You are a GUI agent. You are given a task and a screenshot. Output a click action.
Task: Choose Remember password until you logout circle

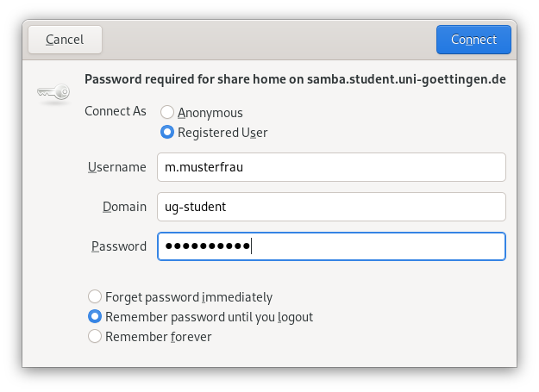click(95, 316)
